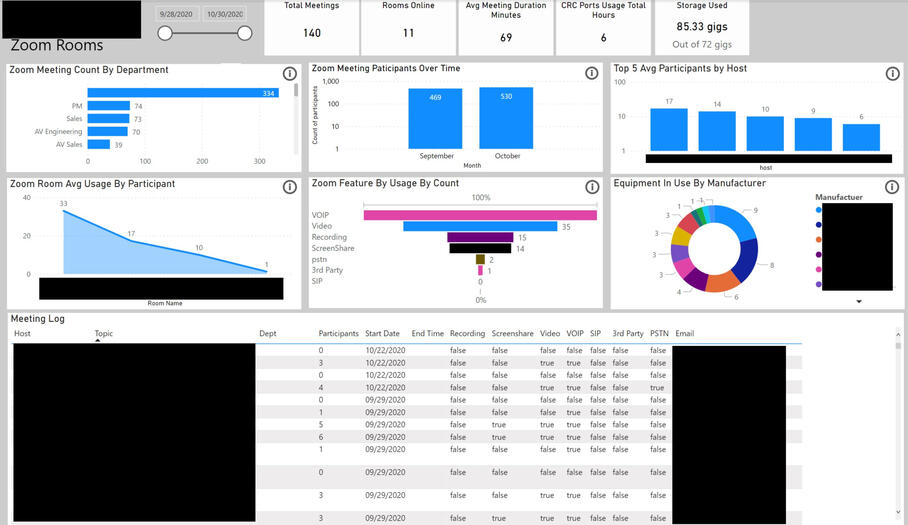
Task: Select the ScreenShare funnel bar
Action: click(480, 248)
